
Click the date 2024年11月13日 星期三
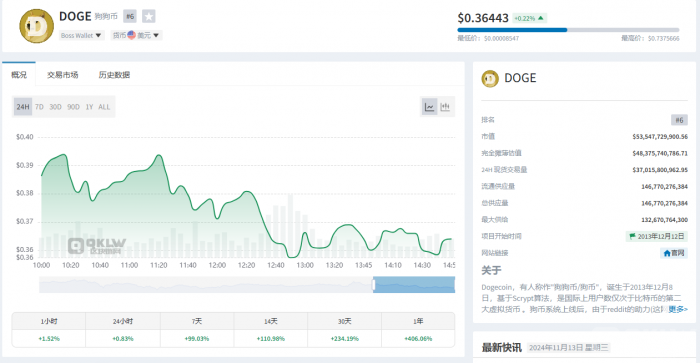pyautogui.click(x=568, y=347)
